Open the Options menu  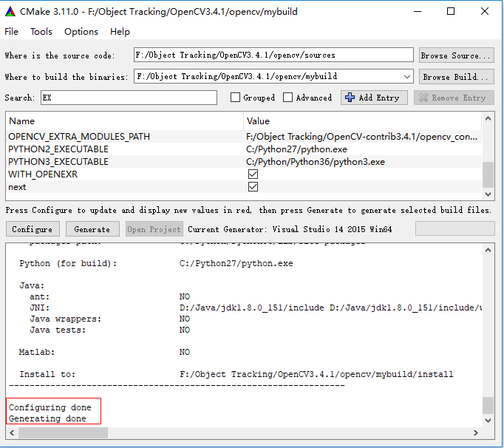pyautogui.click(x=81, y=32)
